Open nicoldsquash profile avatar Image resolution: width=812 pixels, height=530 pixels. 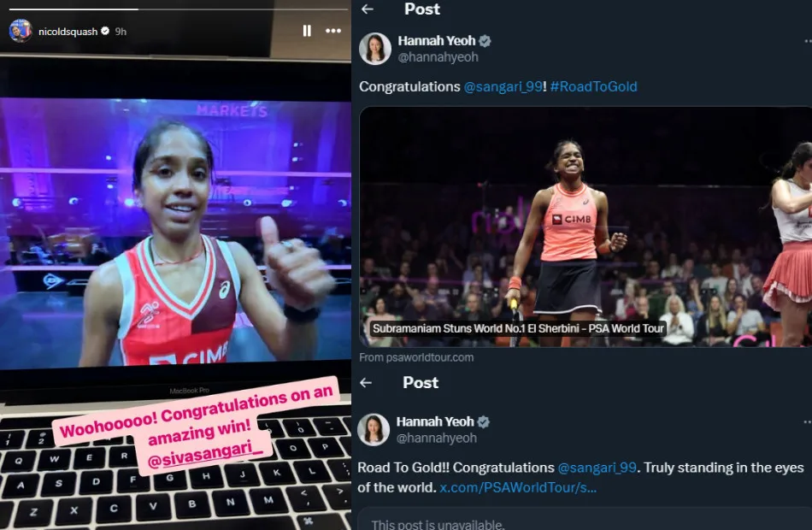click(21, 31)
